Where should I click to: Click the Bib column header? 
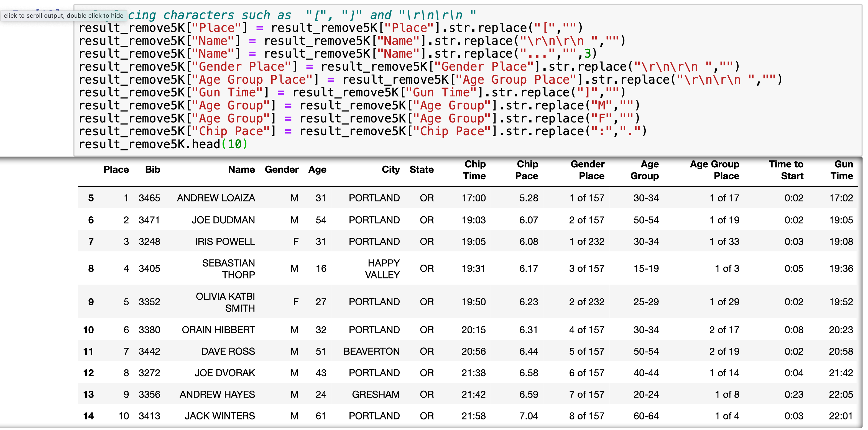(152, 170)
